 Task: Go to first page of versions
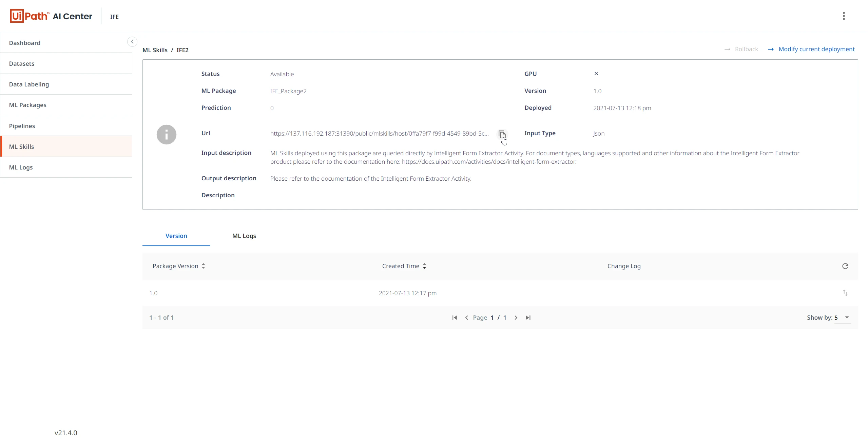pyautogui.click(x=455, y=318)
